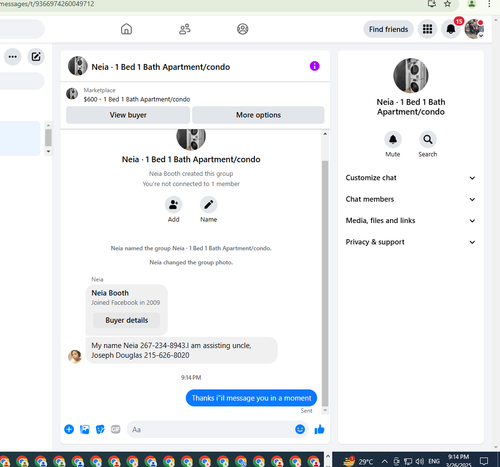This screenshot has width=500, height=467.
Task: Expand Privacy & support section
Action: (410, 242)
